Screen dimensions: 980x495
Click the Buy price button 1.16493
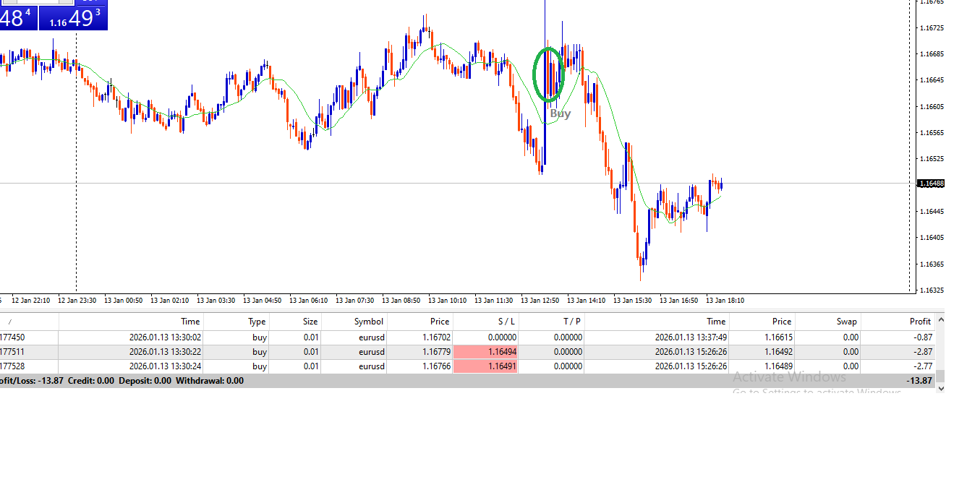click(x=73, y=17)
